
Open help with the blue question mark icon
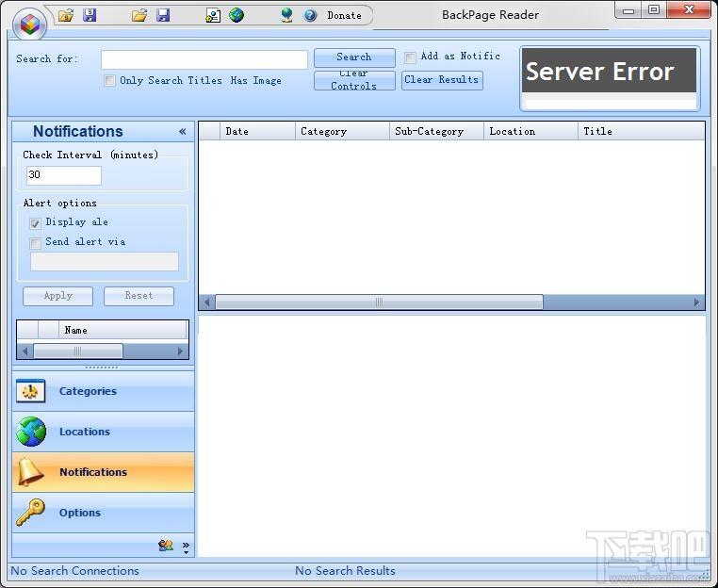coord(310,15)
